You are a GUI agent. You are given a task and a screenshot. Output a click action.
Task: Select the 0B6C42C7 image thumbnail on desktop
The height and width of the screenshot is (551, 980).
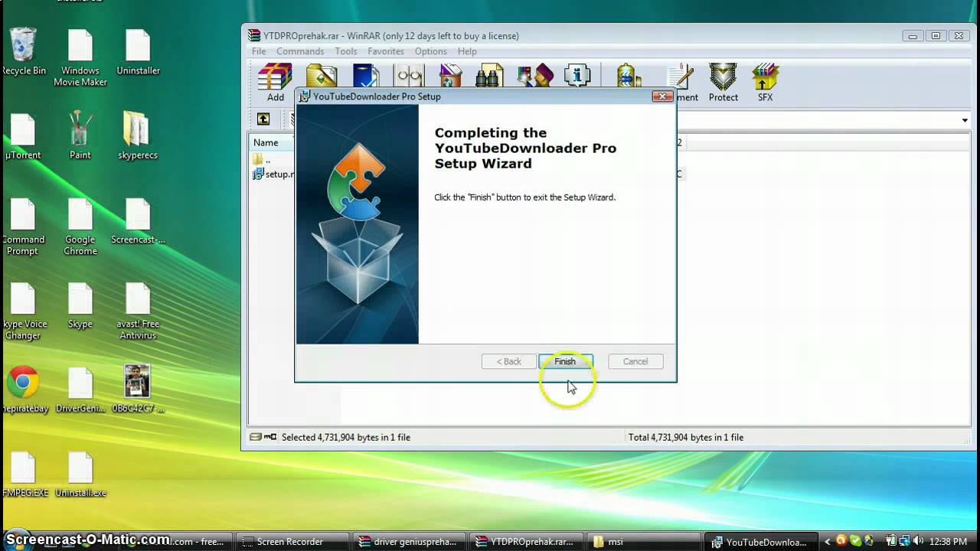tap(138, 390)
